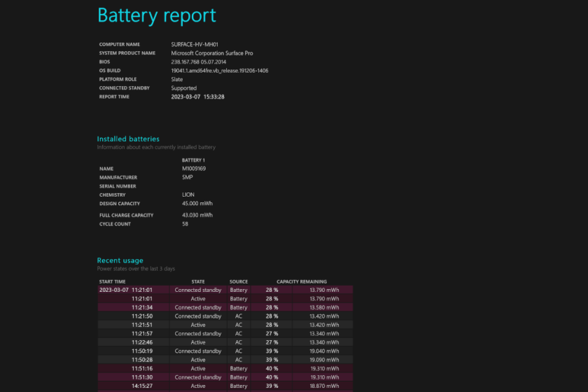Image resolution: width=588 pixels, height=392 pixels.
Task: Click the 11:21:57 start time cell
Action: tap(142, 333)
